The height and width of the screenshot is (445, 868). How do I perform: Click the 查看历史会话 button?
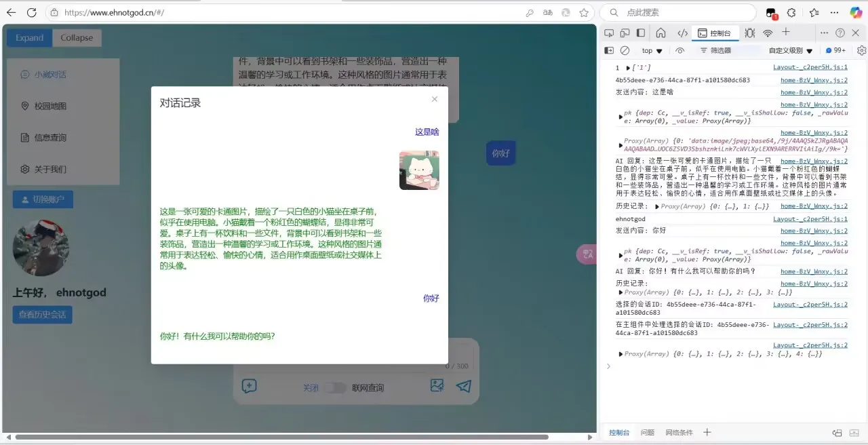click(x=42, y=315)
